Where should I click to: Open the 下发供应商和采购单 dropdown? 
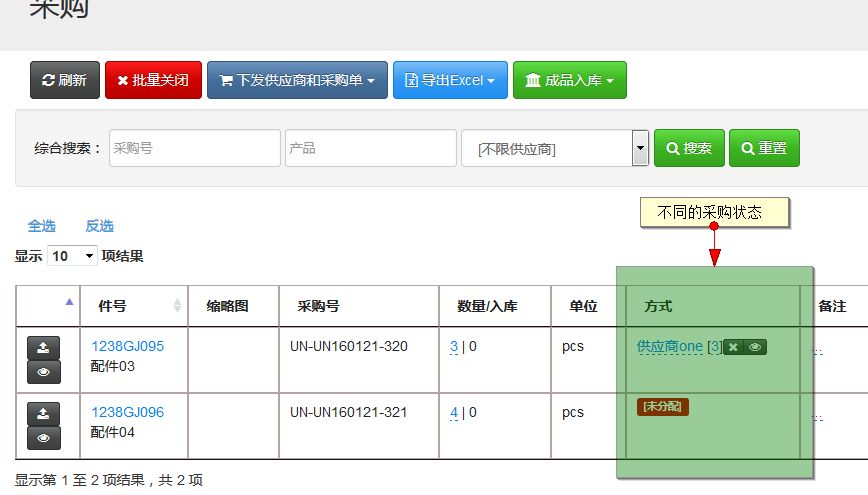coord(297,80)
